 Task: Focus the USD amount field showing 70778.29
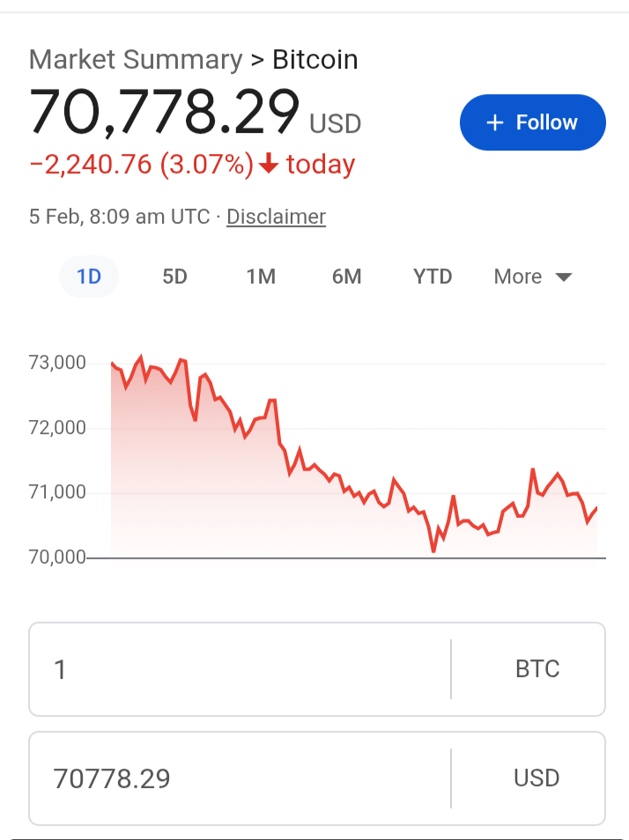click(238, 778)
